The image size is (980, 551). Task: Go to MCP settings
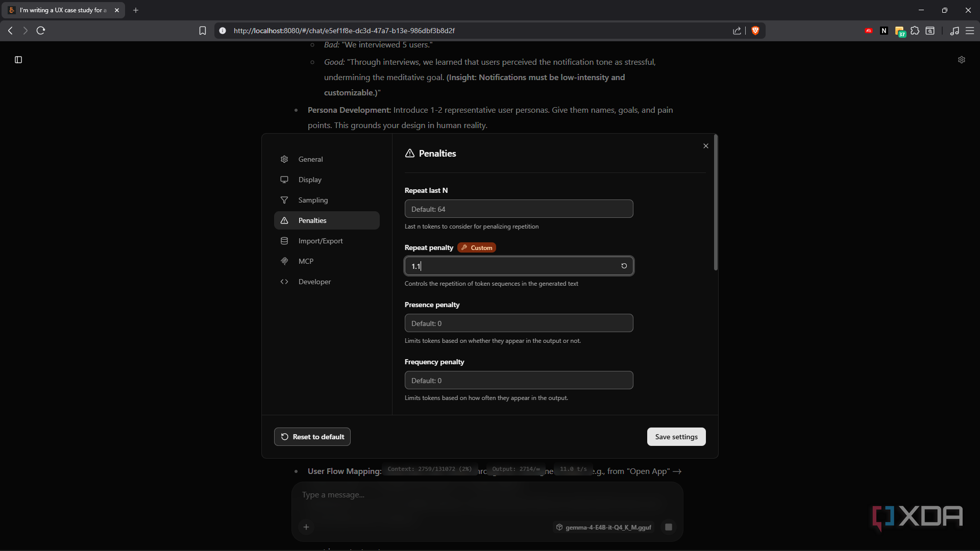(327, 261)
